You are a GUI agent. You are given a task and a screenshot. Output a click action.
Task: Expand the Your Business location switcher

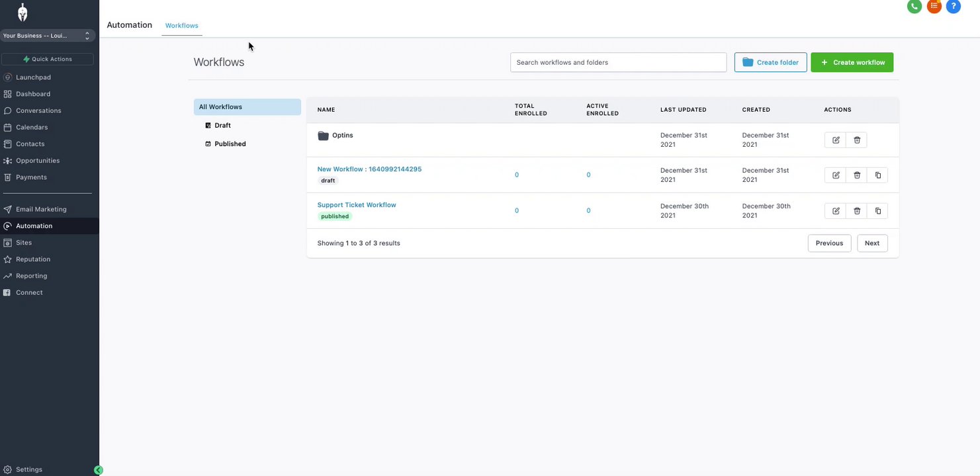click(x=48, y=36)
